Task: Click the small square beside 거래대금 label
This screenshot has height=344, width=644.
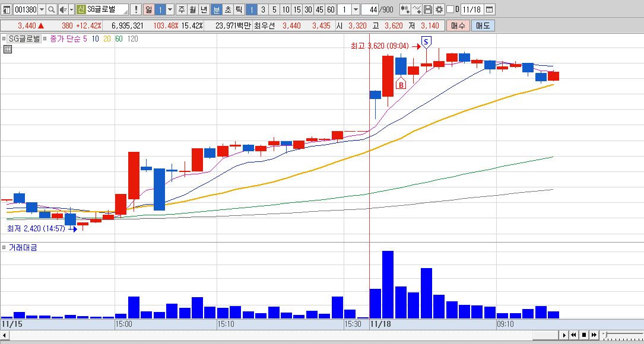Action: 4,247
